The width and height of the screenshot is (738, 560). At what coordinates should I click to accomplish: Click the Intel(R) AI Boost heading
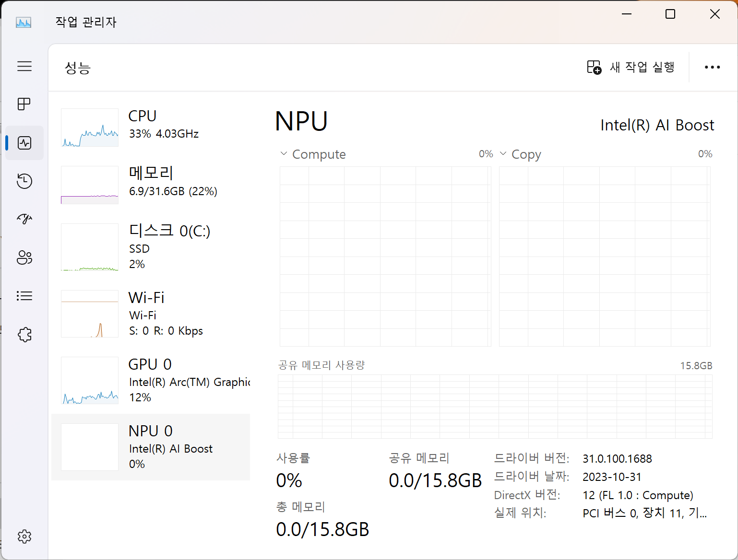(657, 125)
